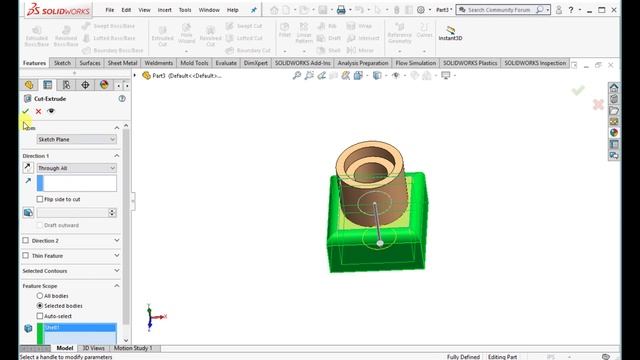Viewport: 640px width, 360px height.
Task: Enable Direction 2 checkbox
Action: 26,240
